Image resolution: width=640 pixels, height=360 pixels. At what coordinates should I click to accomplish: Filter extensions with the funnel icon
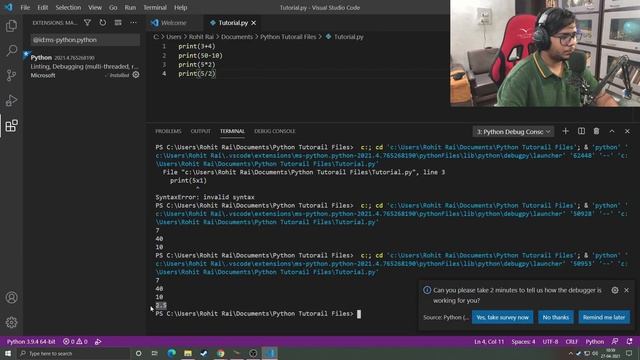(x=87, y=23)
